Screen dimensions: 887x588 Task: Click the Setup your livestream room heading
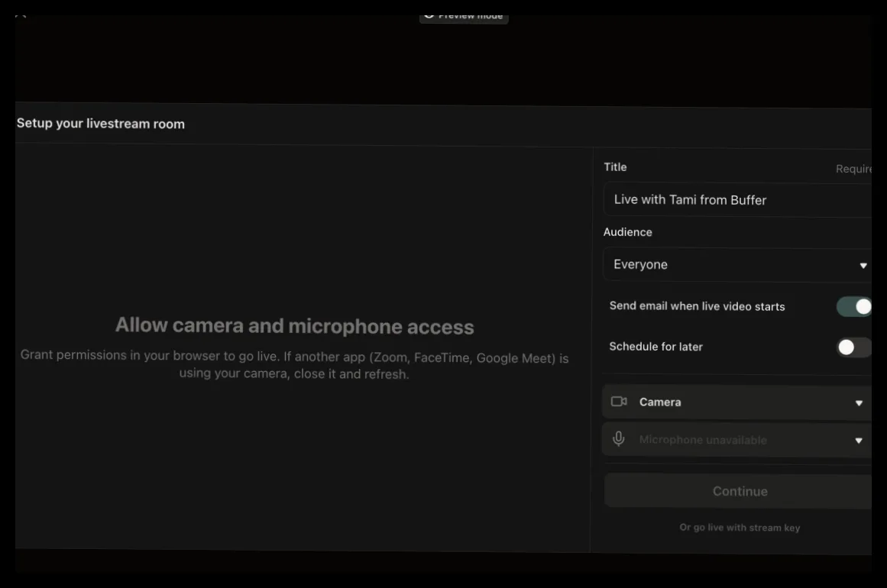pyautogui.click(x=101, y=123)
